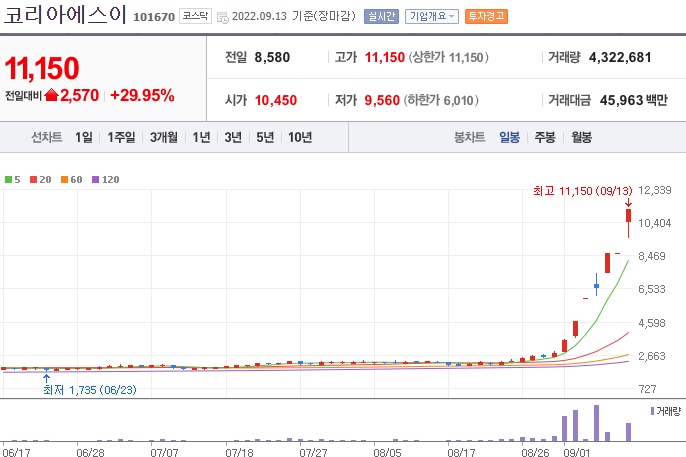686x457 pixels.
Task: Click the stock name 코리아에스이
Action: tap(65, 15)
